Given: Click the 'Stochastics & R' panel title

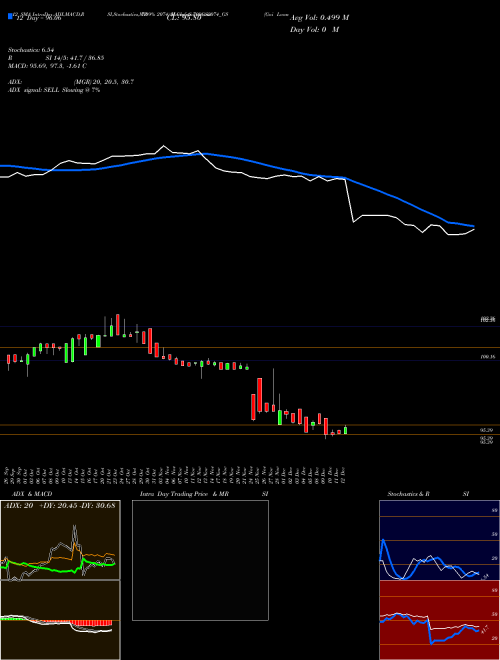Looking at the screenshot, I should pos(409,494).
